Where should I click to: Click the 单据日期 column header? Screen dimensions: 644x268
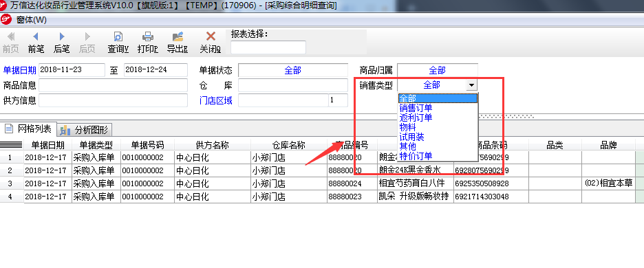click(47, 145)
